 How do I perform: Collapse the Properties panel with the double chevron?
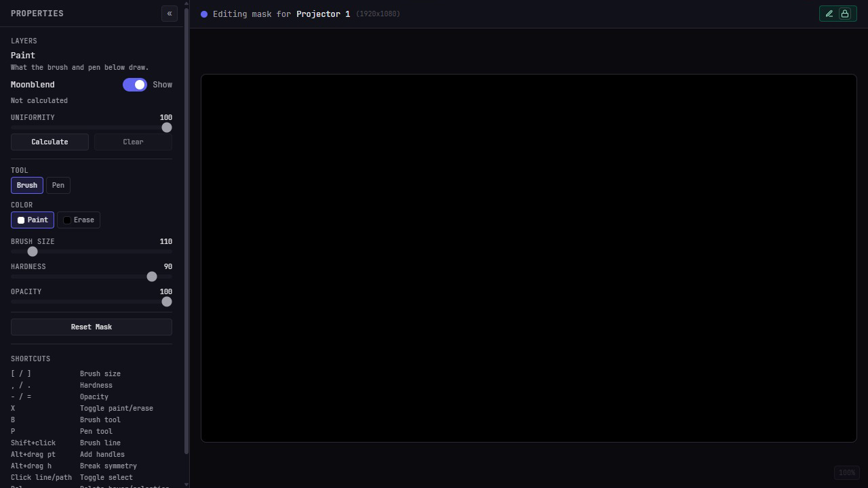tap(170, 14)
